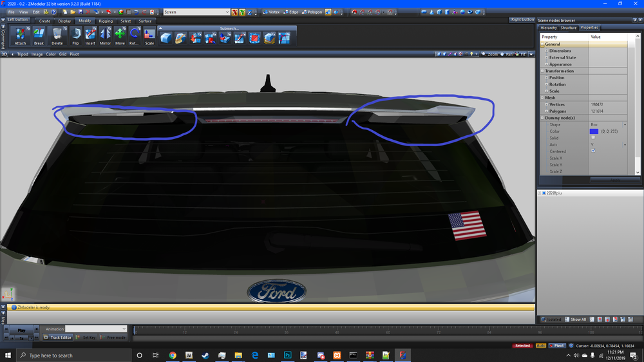Toggle the Auto mode indicator
The width and height of the screenshot is (644, 362).
click(x=540, y=345)
